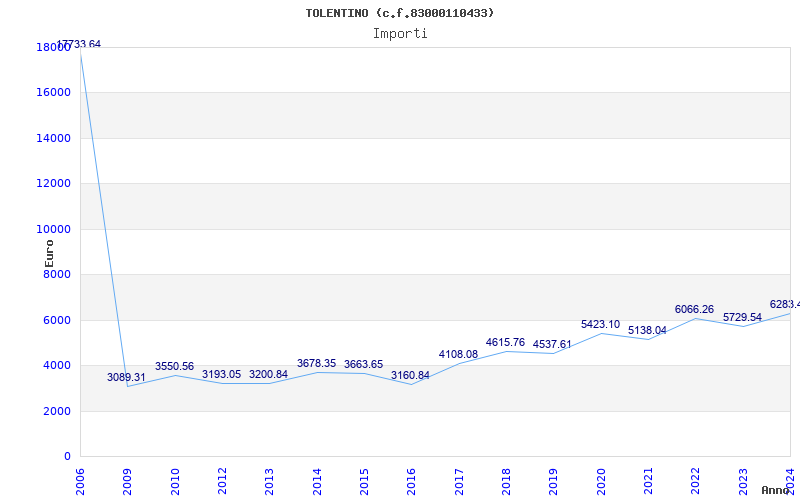Click the y-axis tick 18000
Image resolution: width=800 pixels, height=500 pixels.
tap(53, 47)
